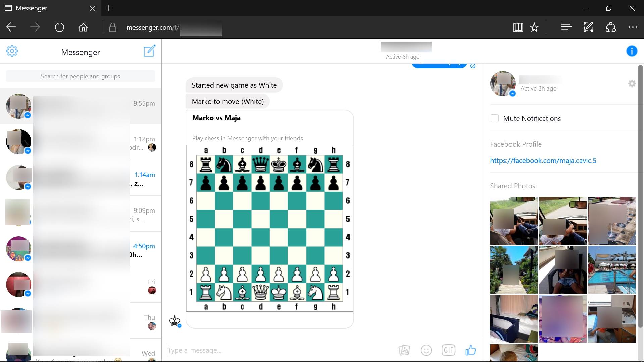The image size is (644, 362).
Task: Attach a photo to message
Action: [404, 350]
